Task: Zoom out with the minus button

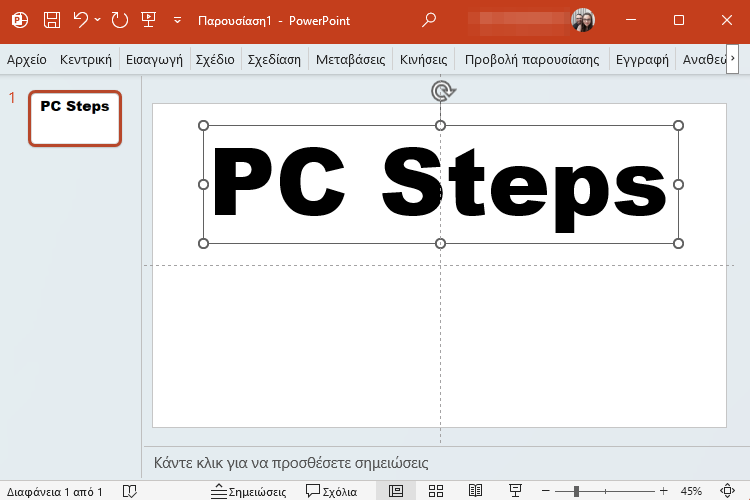Action: pyautogui.click(x=546, y=491)
